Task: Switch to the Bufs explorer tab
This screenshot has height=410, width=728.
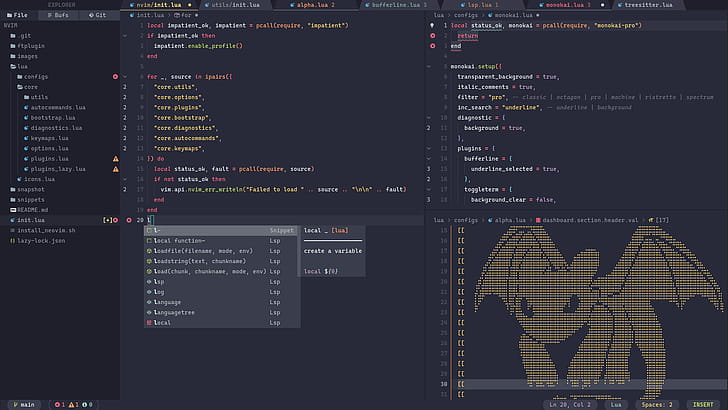Action: pos(60,16)
